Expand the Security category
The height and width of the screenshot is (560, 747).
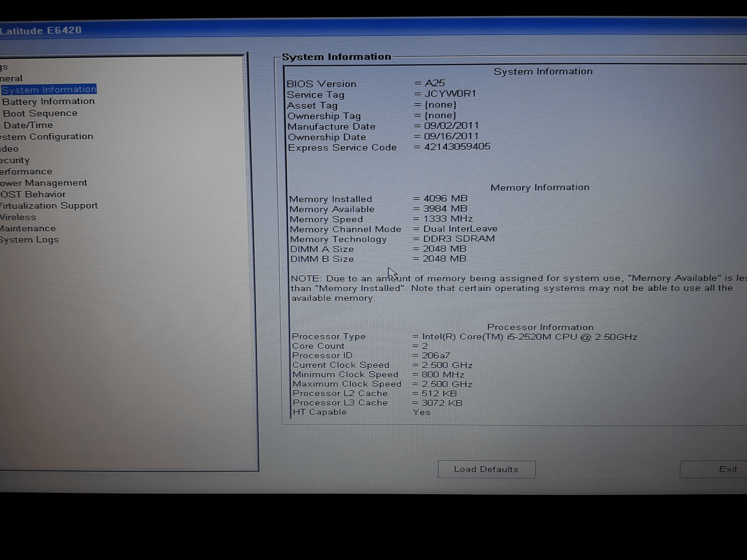tap(15, 160)
